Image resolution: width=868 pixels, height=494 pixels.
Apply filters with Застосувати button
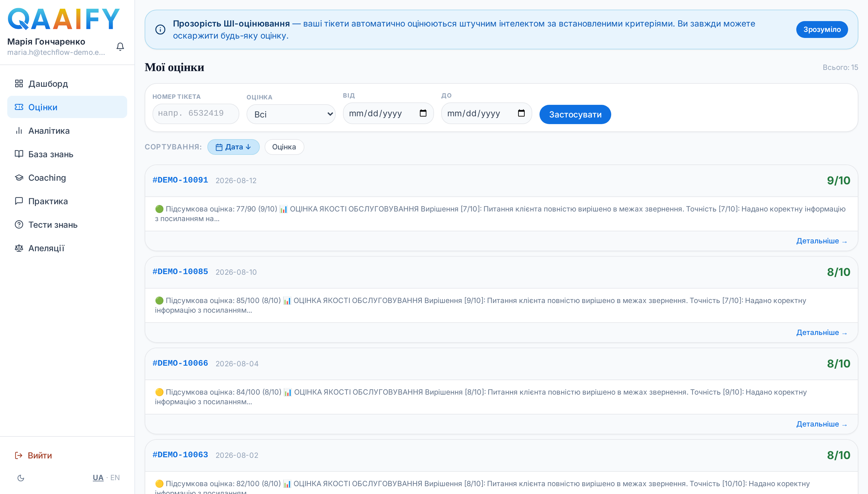pyautogui.click(x=575, y=114)
